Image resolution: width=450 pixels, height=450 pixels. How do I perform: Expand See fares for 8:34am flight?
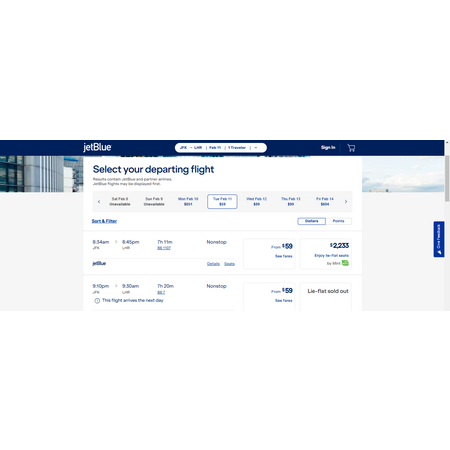(284, 256)
